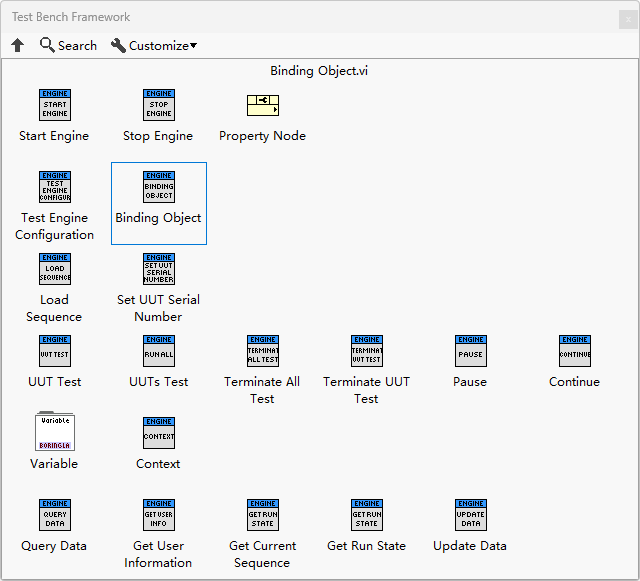Click the Search palette button
This screenshot has height=581, width=640.
click(68, 46)
